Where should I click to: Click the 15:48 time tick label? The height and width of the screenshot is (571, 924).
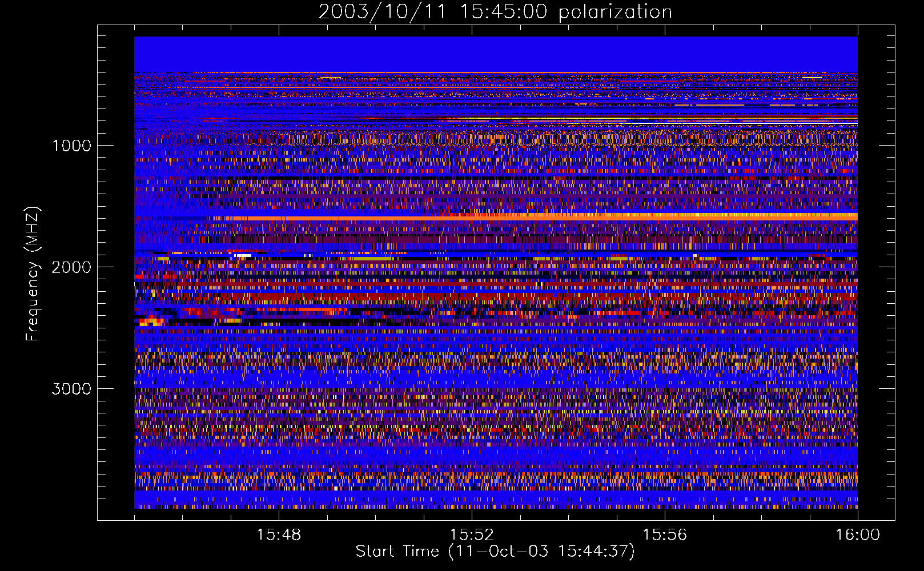(279, 535)
